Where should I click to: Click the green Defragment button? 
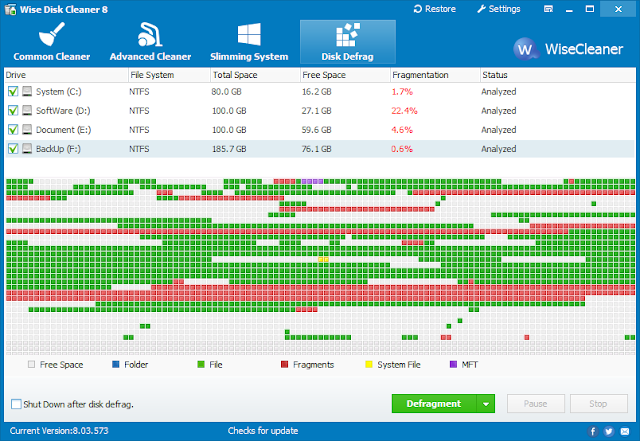pyautogui.click(x=434, y=404)
